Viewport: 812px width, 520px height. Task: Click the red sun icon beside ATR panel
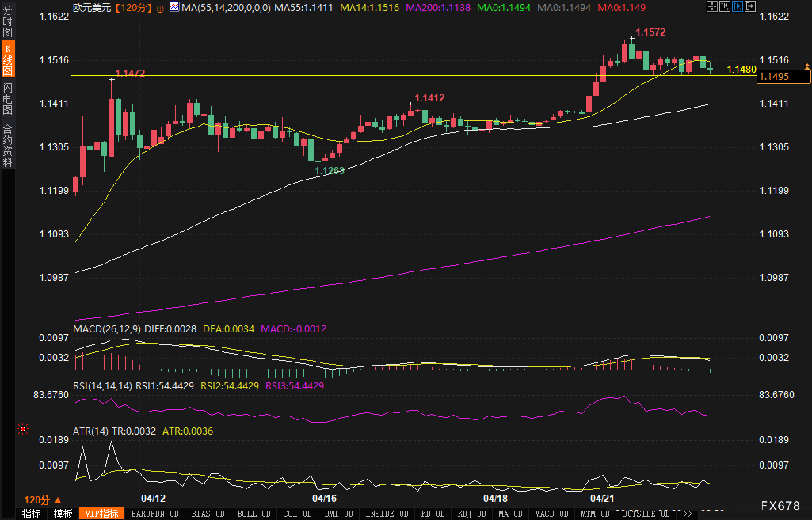pyautogui.click(x=23, y=429)
